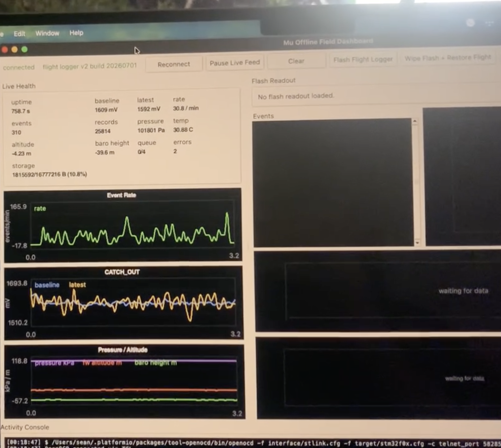Click the pressure value '101801 Pa'
This screenshot has width=501, height=448.
151,130
